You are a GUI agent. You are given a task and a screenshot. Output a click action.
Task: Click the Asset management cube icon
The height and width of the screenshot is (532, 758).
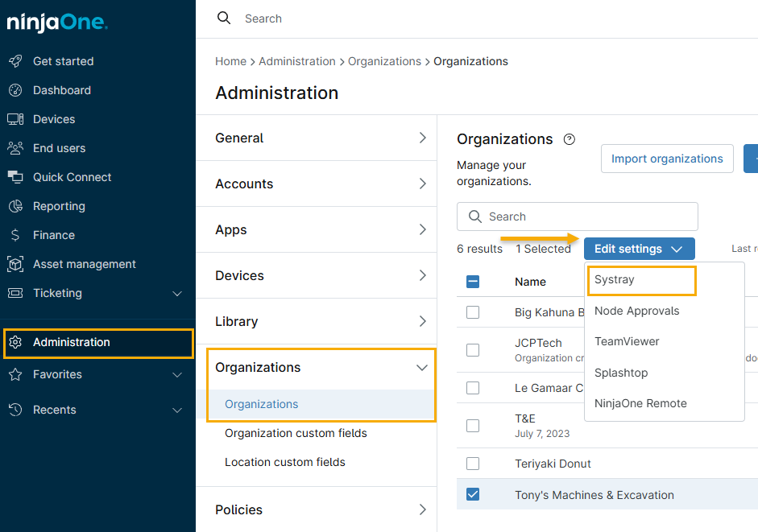click(x=15, y=264)
